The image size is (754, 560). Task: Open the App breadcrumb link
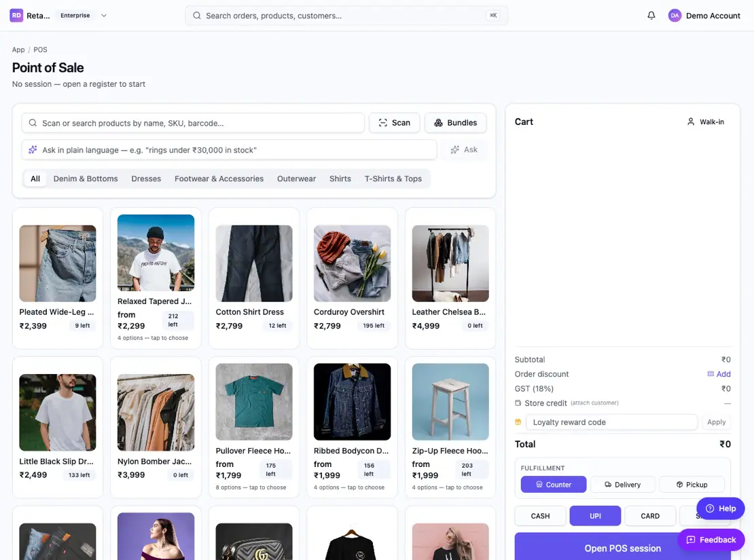[18, 50]
